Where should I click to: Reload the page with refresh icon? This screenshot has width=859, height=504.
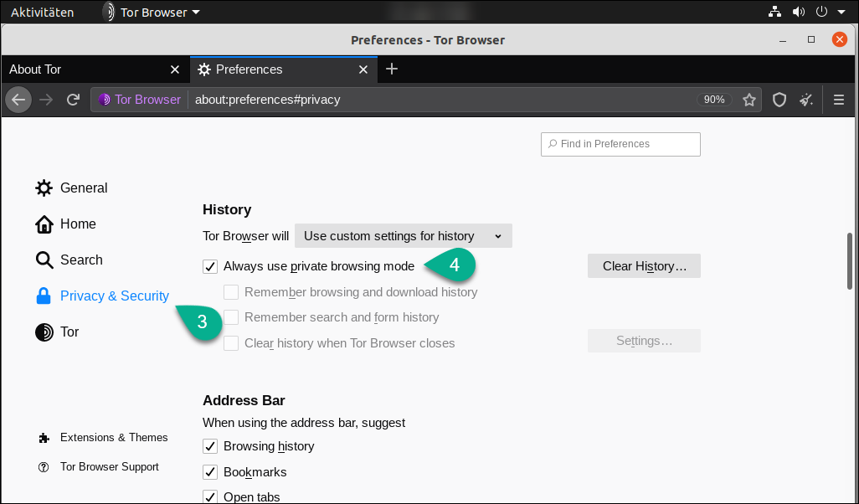coord(73,100)
